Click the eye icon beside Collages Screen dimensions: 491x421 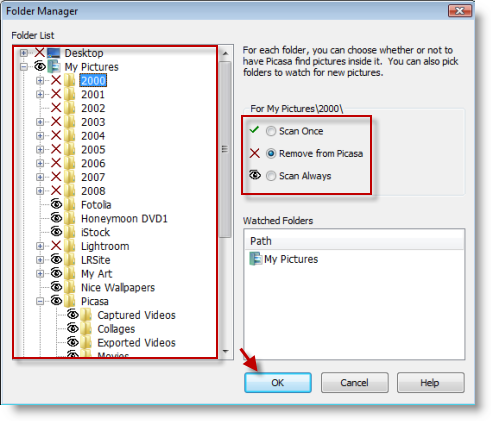[73, 328]
